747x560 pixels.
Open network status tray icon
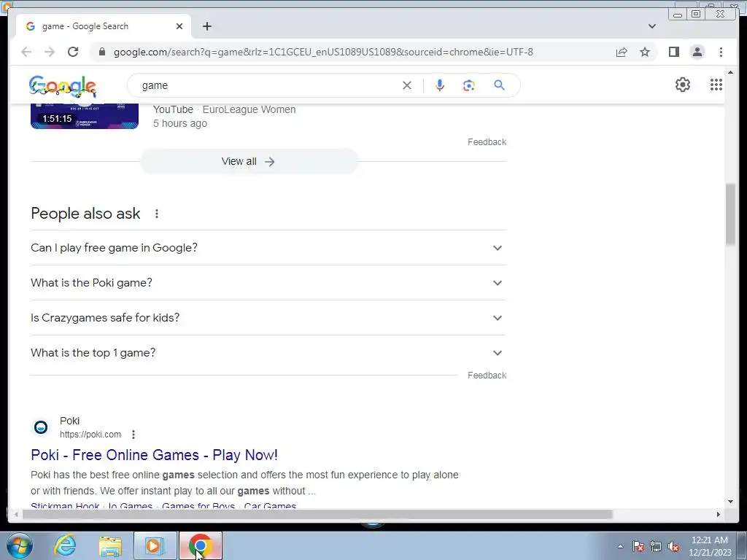[x=656, y=547]
